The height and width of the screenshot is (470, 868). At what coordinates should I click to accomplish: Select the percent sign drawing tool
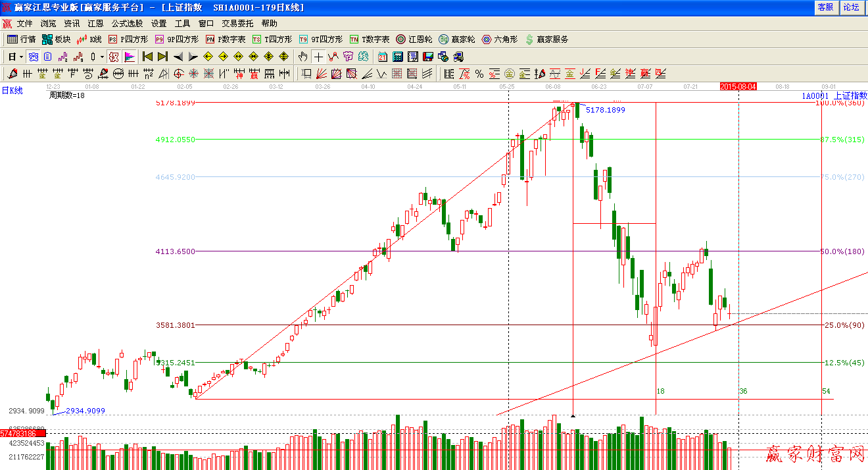[x=479, y=74]
